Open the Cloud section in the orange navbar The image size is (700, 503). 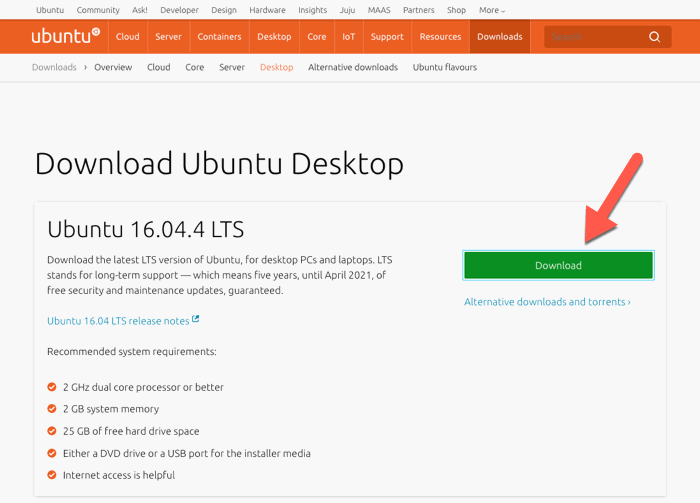[128, 37]
